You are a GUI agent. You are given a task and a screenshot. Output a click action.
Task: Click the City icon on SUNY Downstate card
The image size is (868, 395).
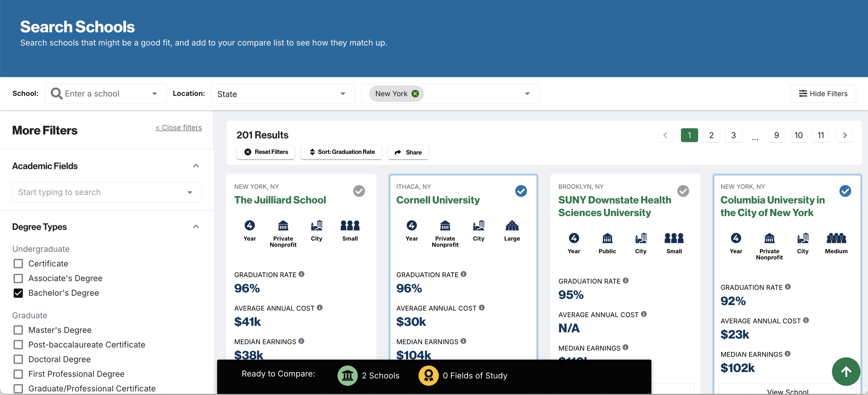point(641,238)
